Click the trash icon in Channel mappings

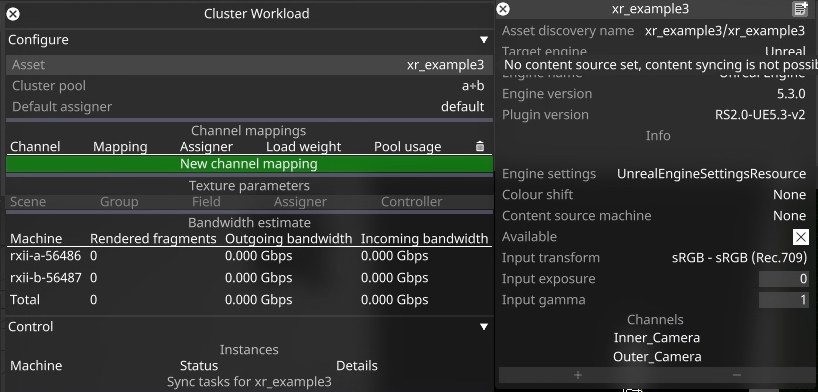click(480, 147)
